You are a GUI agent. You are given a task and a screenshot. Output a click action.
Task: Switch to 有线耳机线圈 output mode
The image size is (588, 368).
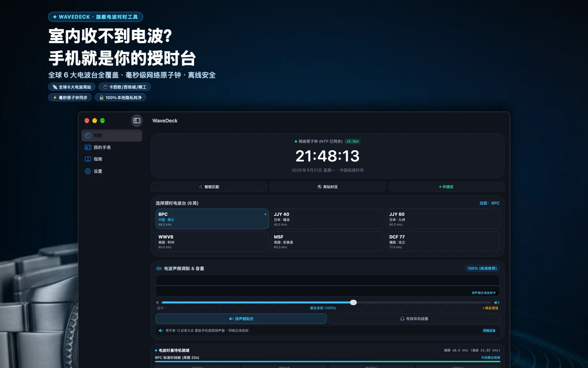click(414, 319)
